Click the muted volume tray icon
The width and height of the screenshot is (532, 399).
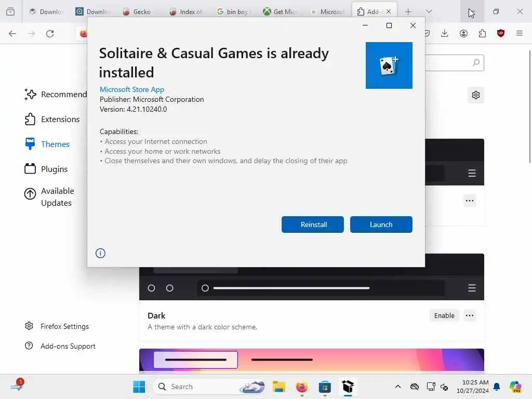point(444,387)
